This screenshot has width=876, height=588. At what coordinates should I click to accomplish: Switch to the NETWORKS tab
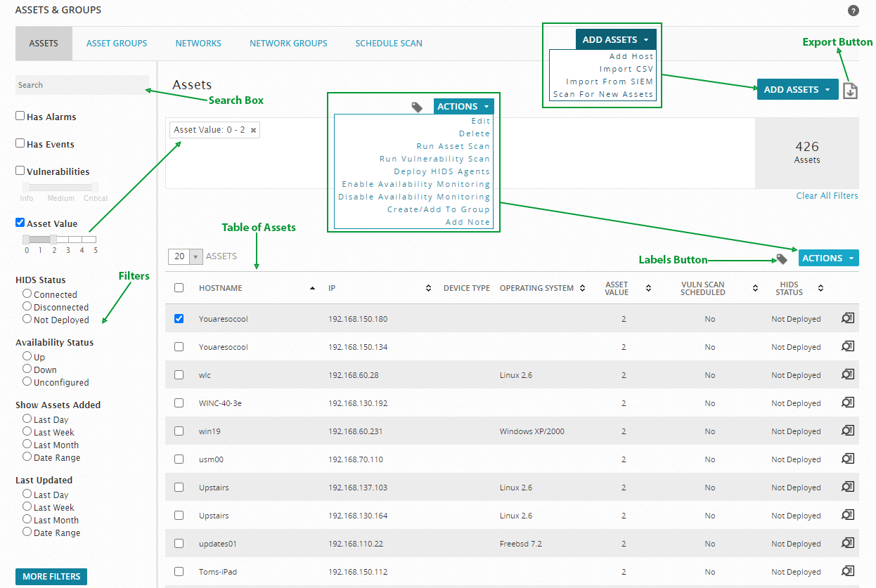198,44
